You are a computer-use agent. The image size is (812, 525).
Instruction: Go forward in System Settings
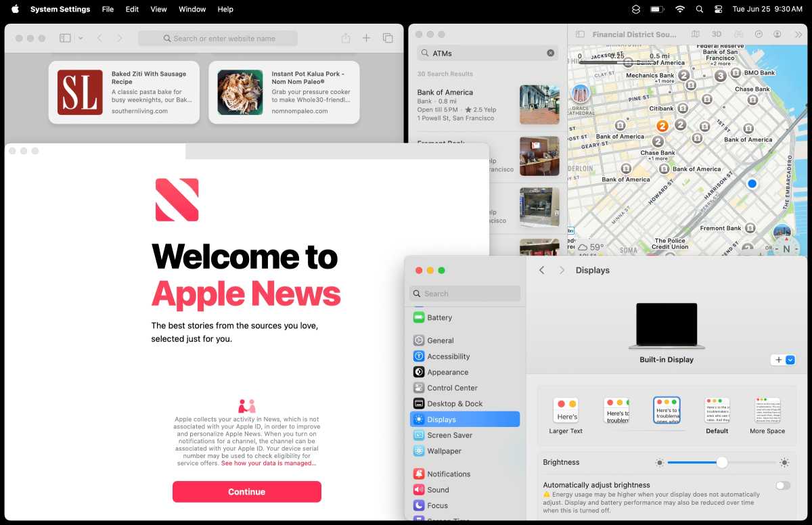pyautogui.click(x=562, y=270)
